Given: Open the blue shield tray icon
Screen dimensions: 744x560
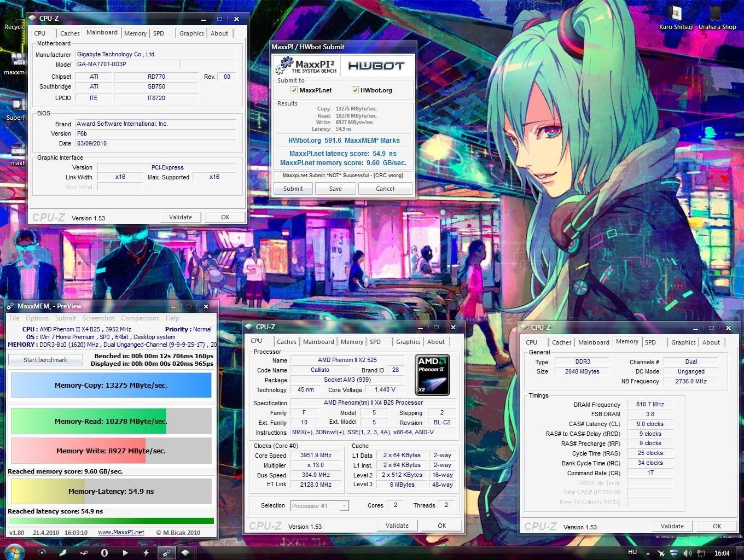Looking at the screenshot, I should [x=675, y=553].
